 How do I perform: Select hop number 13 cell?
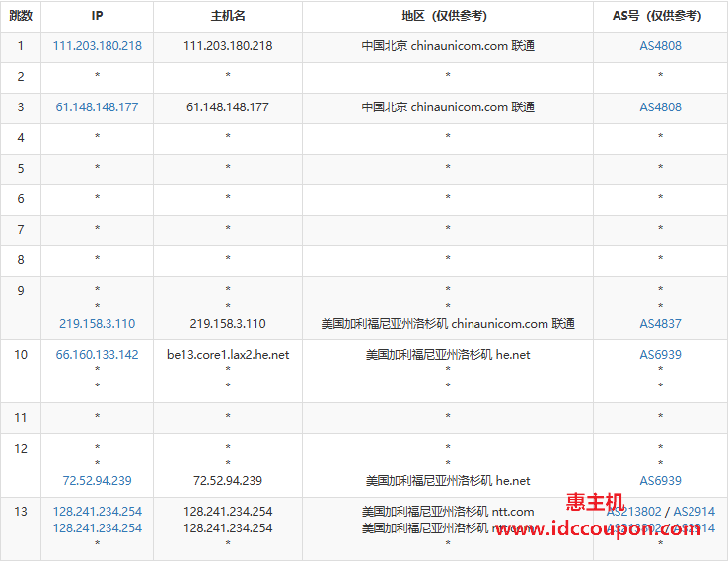tap(21, 529)
